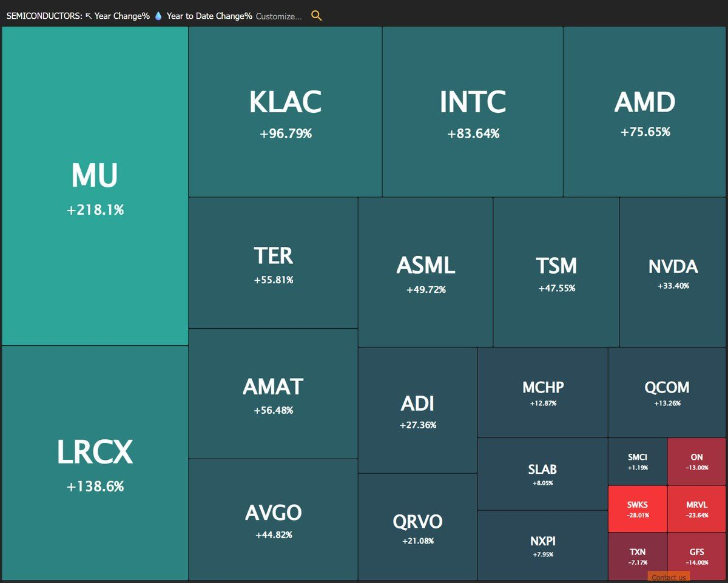Select the bright red SWKS tile
Screen dimensions: 728x583
tap(638, 509)
